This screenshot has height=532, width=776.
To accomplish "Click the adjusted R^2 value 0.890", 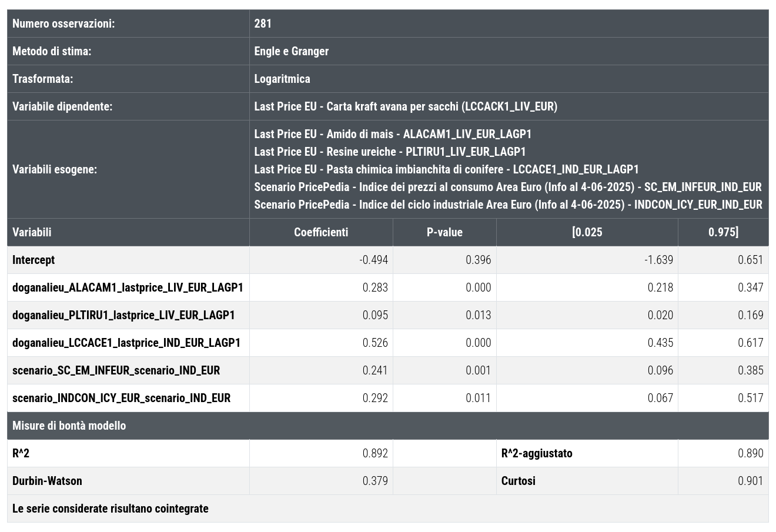I will pos(751,453).
